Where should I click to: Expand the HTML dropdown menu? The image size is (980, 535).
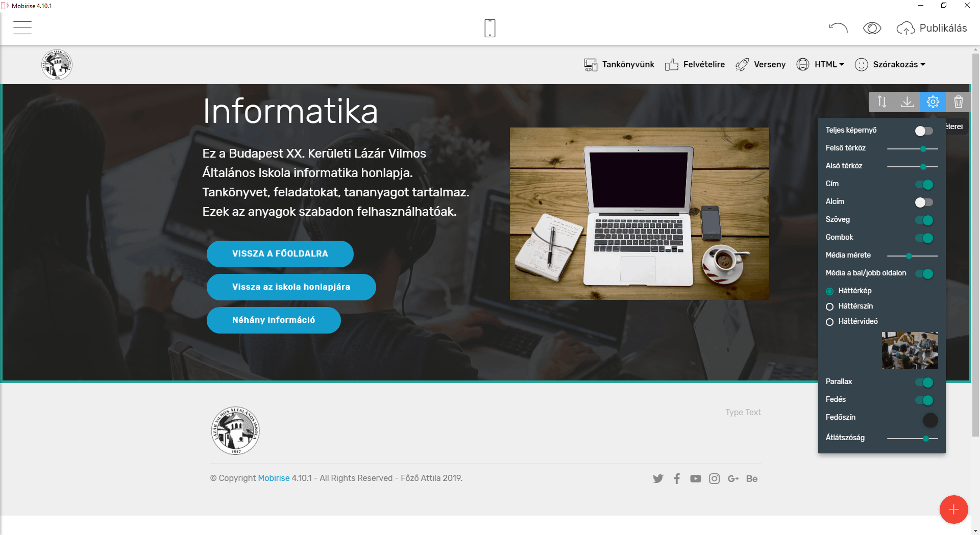pos(821,64)
